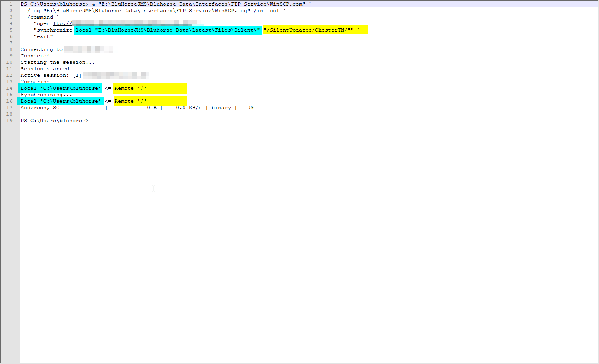Click cyan Local 'C:\Users\bluhorse' on line 14
Image resolution: width=599 pixels, height=364 pixels.
coord(61,88)
